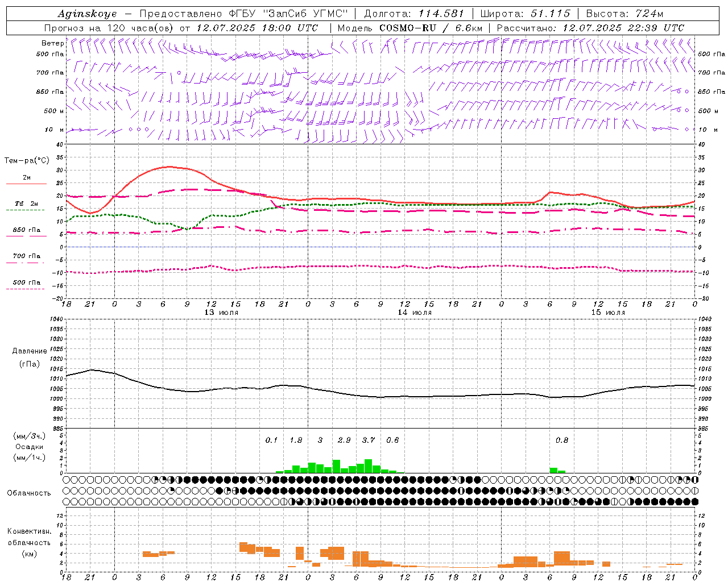Click the Конвективн. convective cloud label
The image size is (728, 582).
(x=29, y=531)
